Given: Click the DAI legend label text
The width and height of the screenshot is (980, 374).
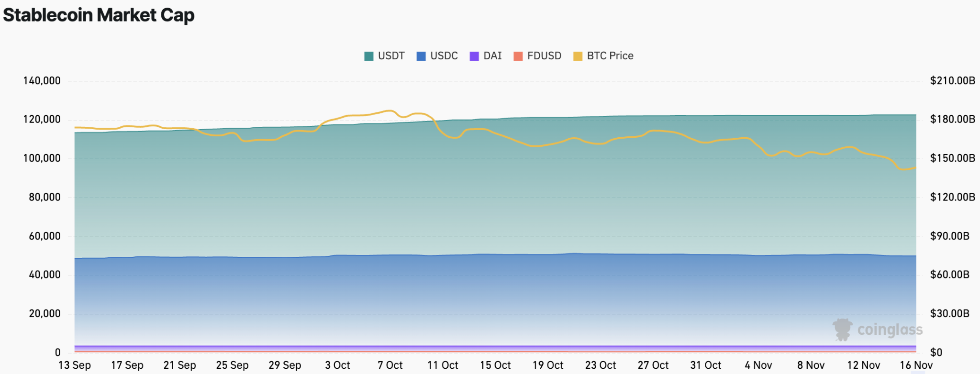Looking at the screenshot, I should 492,56.
